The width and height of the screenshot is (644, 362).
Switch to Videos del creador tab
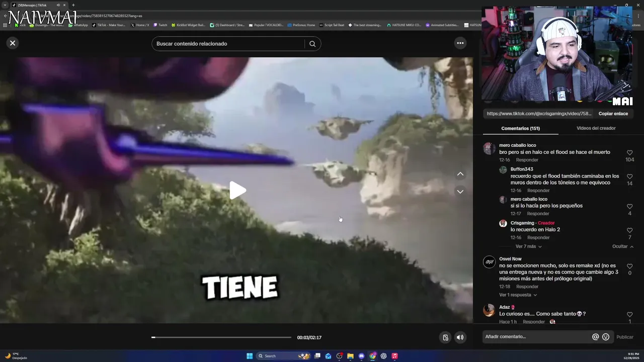[x=596, y=128]
